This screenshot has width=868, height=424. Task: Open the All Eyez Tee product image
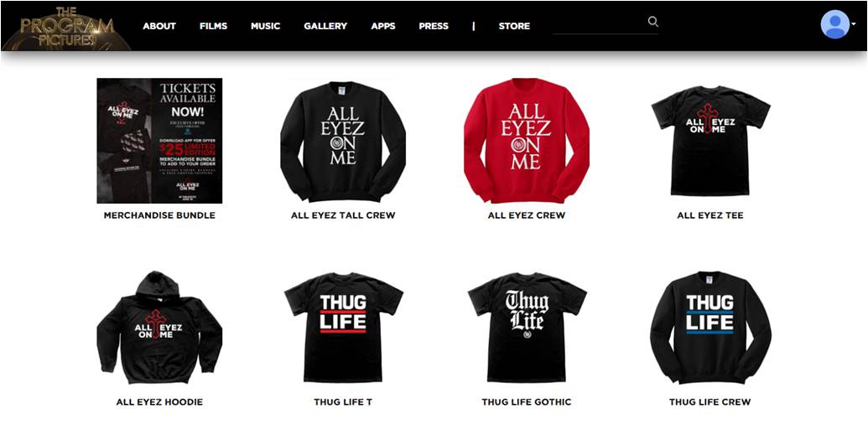(x=710, y=141)
